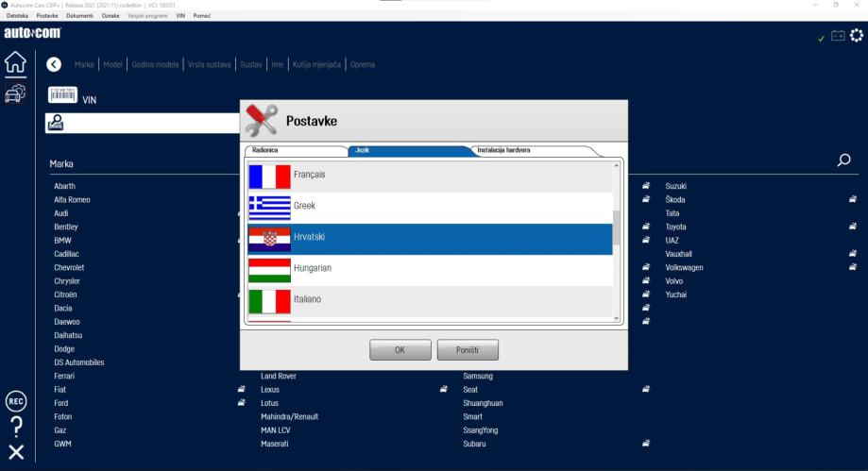The height and width of the screenshot is (471, 868).
Task: Click the VIN input field
Action: (143, 123)
